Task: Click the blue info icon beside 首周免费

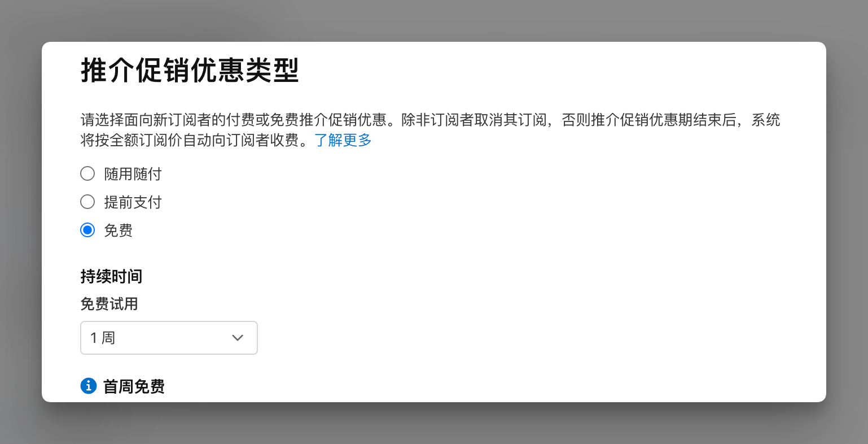Action: click(x=89, y=386)
